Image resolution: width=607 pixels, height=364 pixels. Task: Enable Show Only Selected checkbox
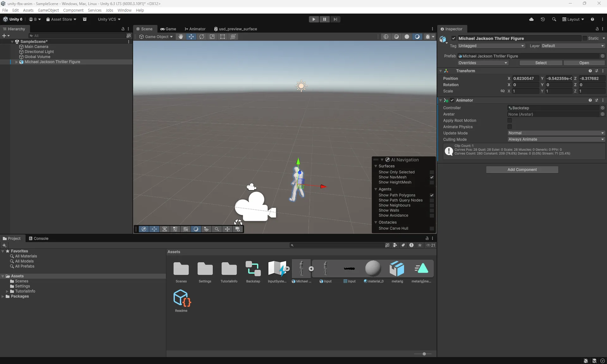(432, 172)
